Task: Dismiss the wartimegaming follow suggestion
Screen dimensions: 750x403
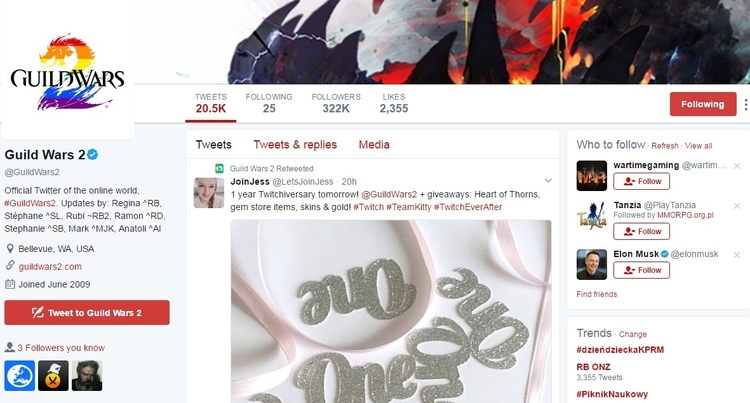Action: 737,166
